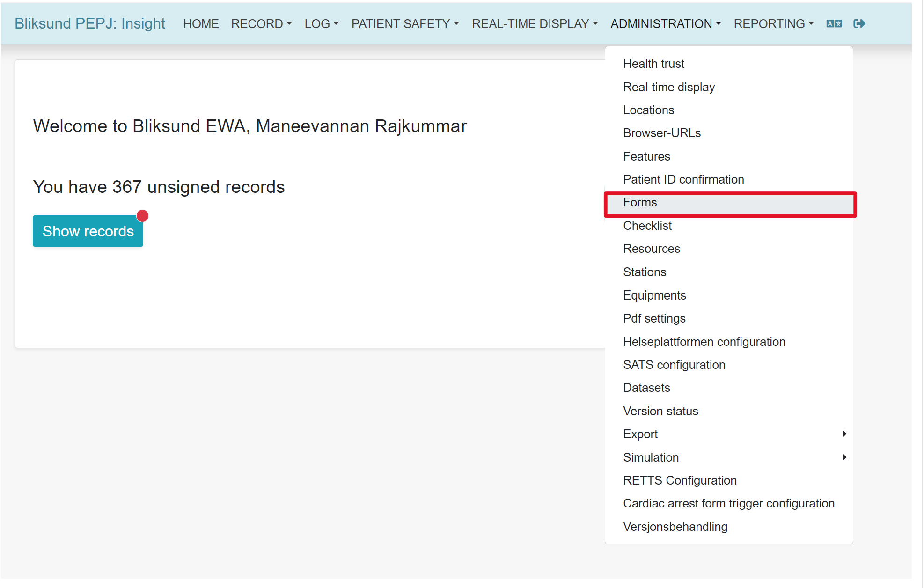Open the PATIENT SAFETY dropdown
The image size is (924, 588).
(405, 24)
